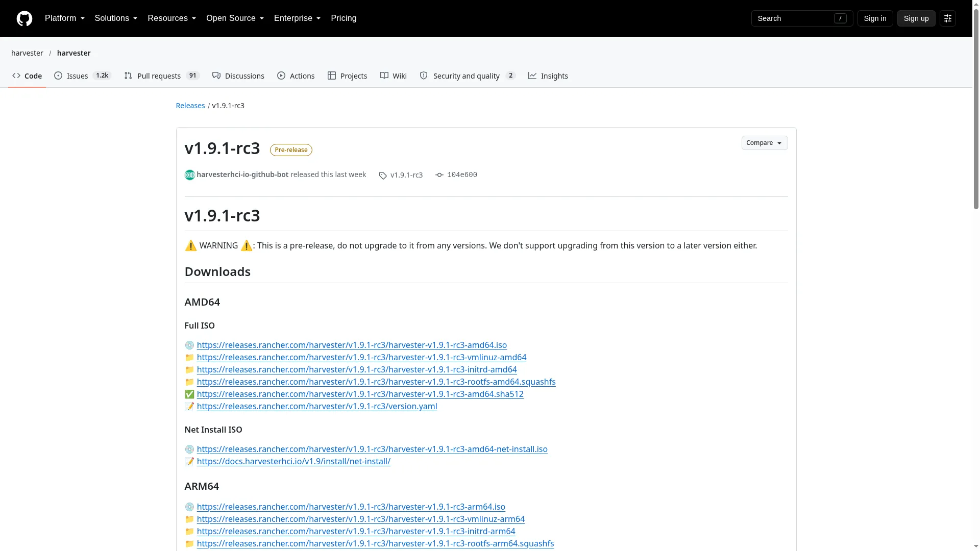This screenshot has width=980, height=551.
Task: Expand the Open Source menu
Action: tap(235, 18)
